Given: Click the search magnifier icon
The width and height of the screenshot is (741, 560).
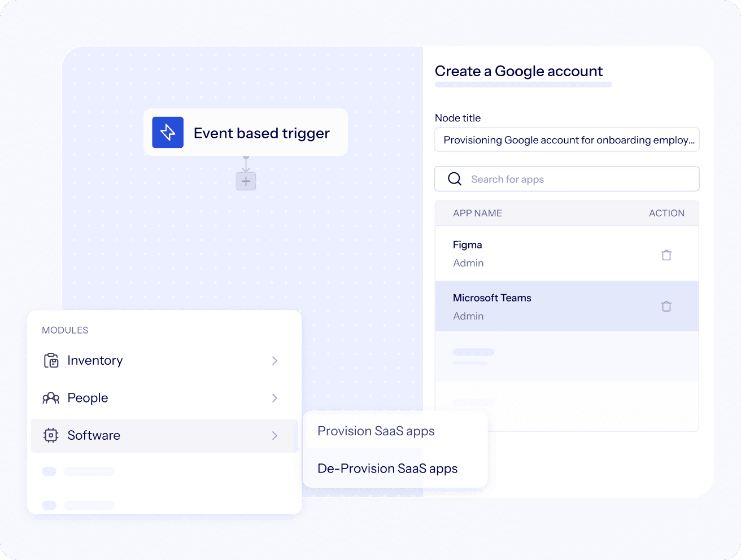Looking at the screenshot, I should (x=455, y=179).
